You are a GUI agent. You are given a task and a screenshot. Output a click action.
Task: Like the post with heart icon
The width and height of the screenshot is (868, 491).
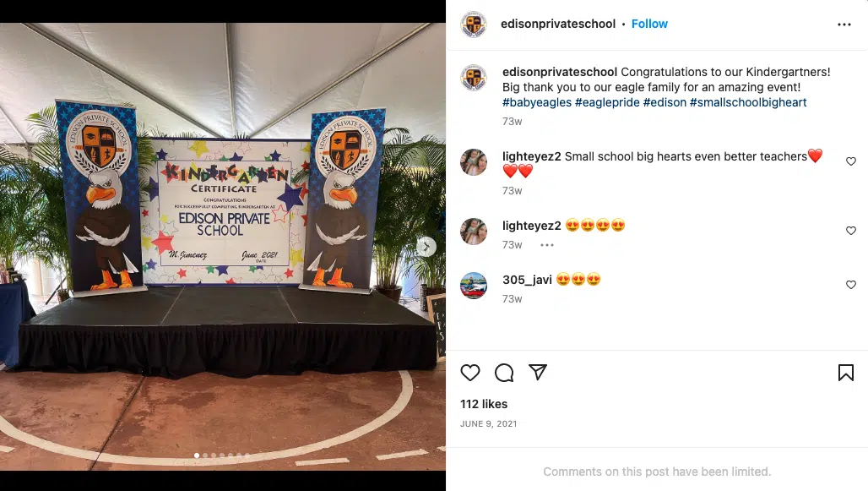tap(470, 373)
